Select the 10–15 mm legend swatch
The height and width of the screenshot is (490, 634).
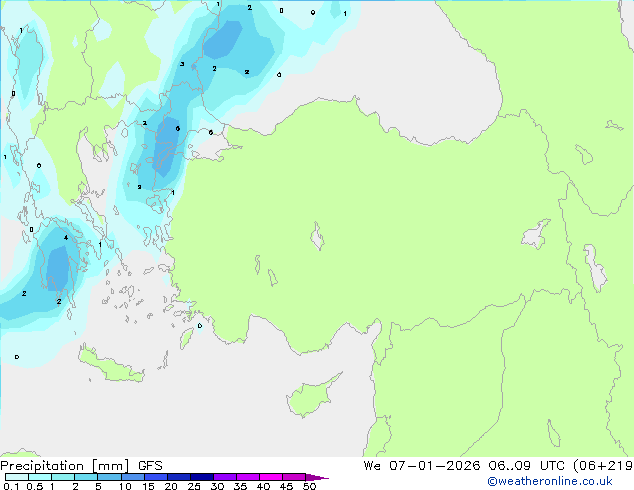coord(132,477)
